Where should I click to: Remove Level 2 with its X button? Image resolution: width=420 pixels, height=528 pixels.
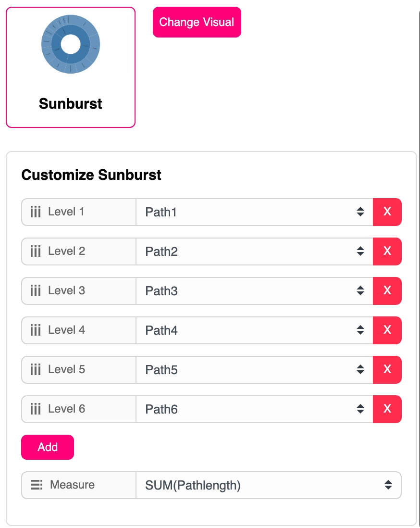[x=387, y=251]
